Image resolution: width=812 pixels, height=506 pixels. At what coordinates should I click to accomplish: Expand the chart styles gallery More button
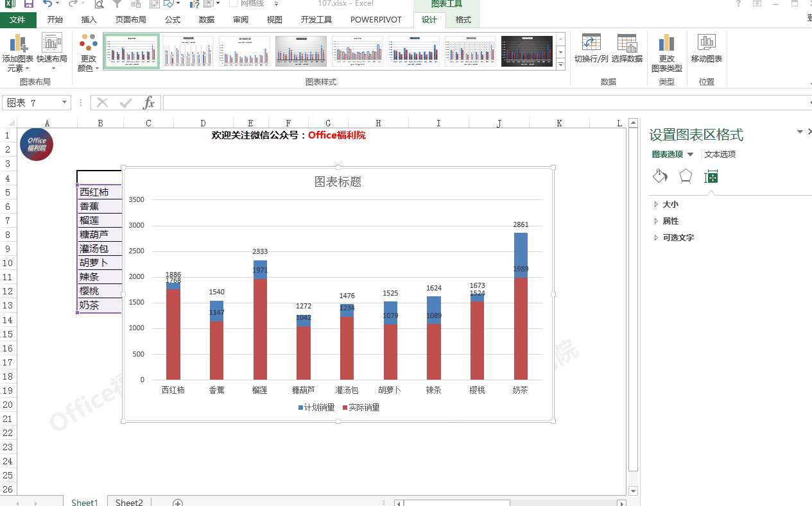point(560,64)
